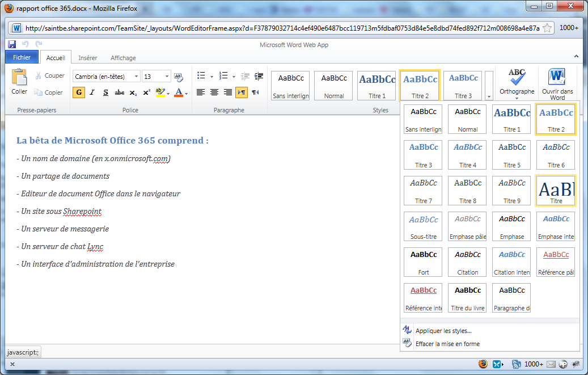Open the highlight color dropdown arrow
Viewport: 588px width, 375px height.
[168, 94]
